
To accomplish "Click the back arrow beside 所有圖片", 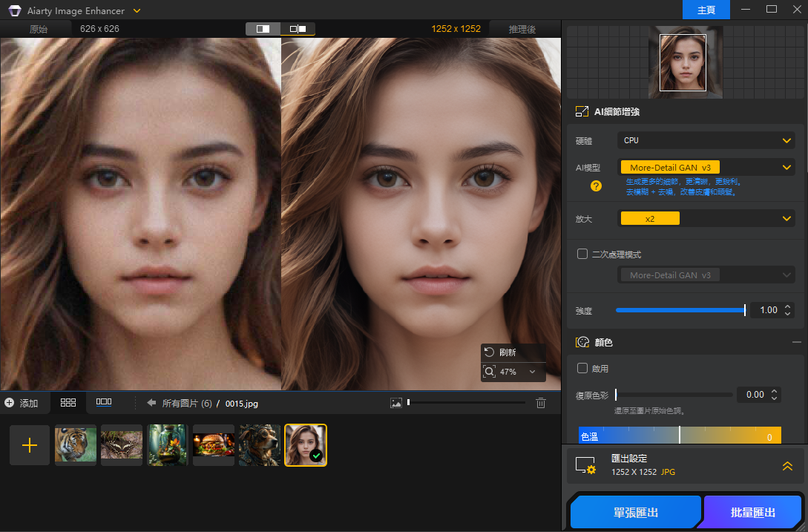I will click(x=151, y=403).
